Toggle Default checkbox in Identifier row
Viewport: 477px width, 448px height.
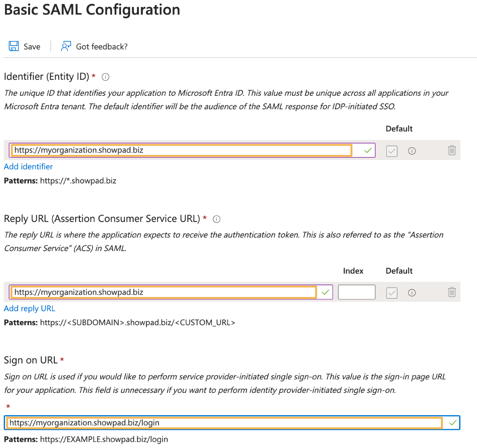[x=392, y=151]
